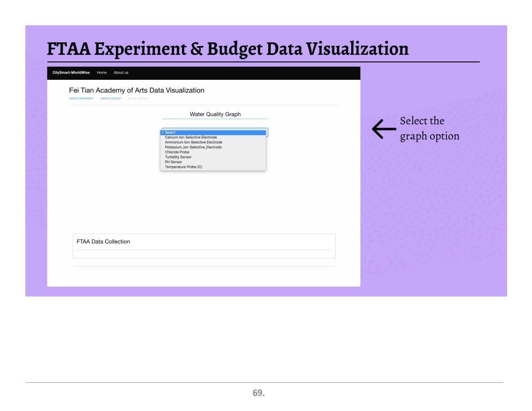The height and width of the screenshot is (411, 532).
Task: Choose Temperature Probe (C) option
Action: pyautogui.click(x=183, y=167)
